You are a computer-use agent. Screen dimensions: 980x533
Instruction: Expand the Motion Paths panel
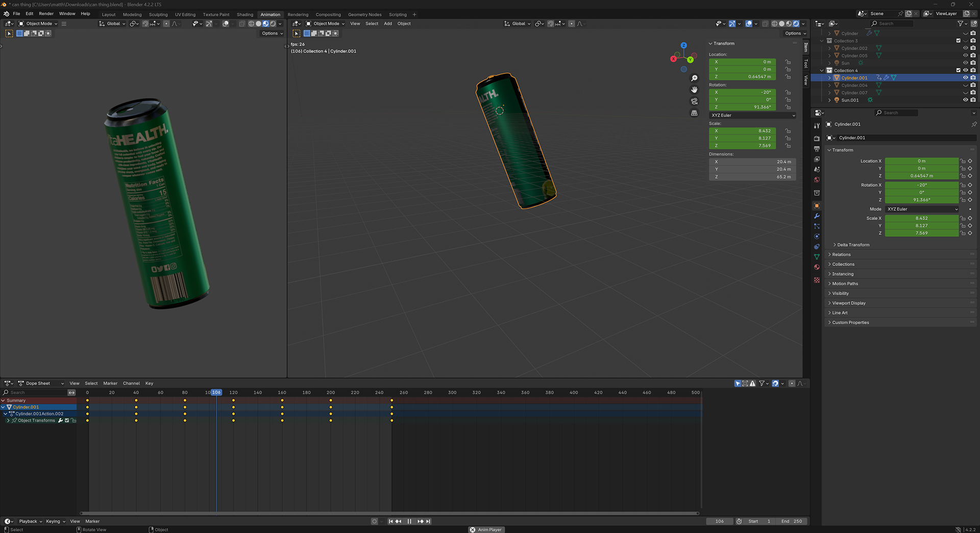click(x=845, y=283)
